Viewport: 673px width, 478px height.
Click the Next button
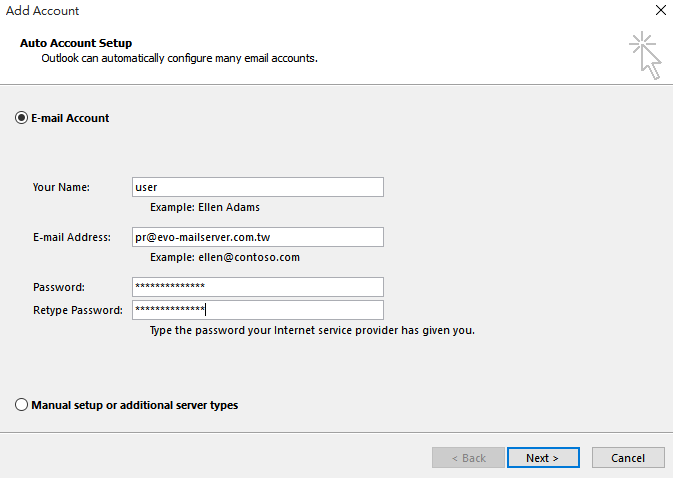click(543, 458)
